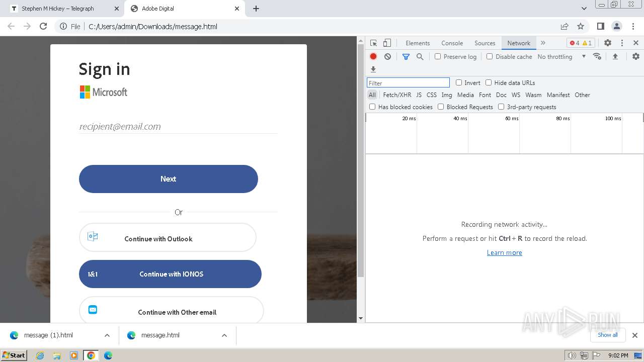This screenshot has width=644, height=362.
Task: Click the errors and warnings counter badge
Action: click(581, 43)
